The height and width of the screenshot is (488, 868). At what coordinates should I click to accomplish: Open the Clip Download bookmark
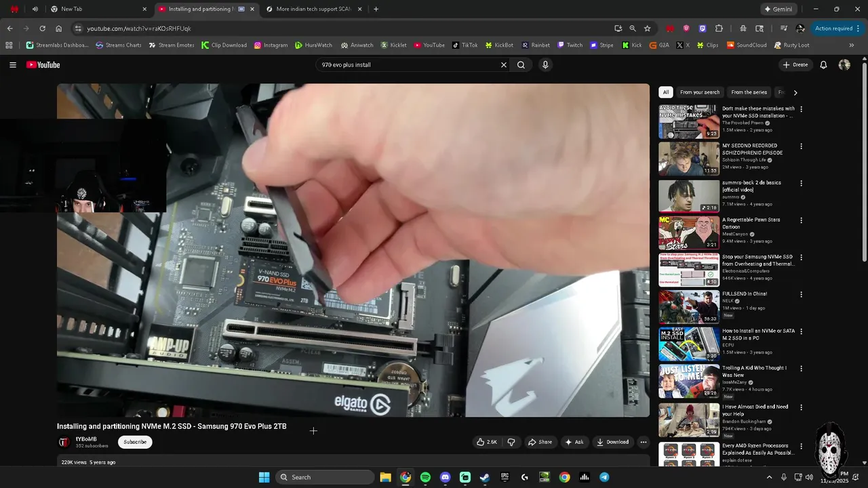click(224, 45)
